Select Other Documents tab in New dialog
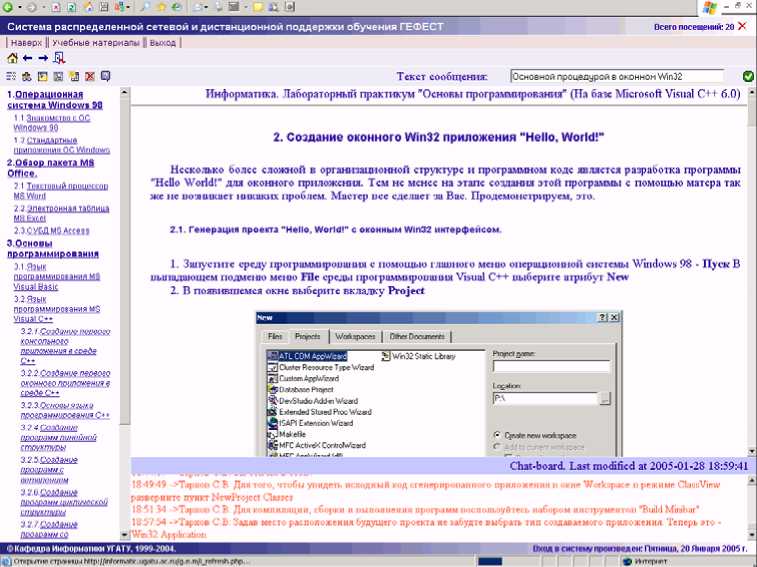757x567 pixels. point(417,336)
